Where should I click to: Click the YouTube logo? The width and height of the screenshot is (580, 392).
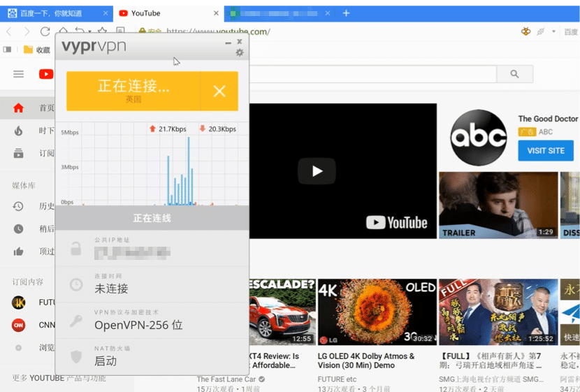(46, 74)
